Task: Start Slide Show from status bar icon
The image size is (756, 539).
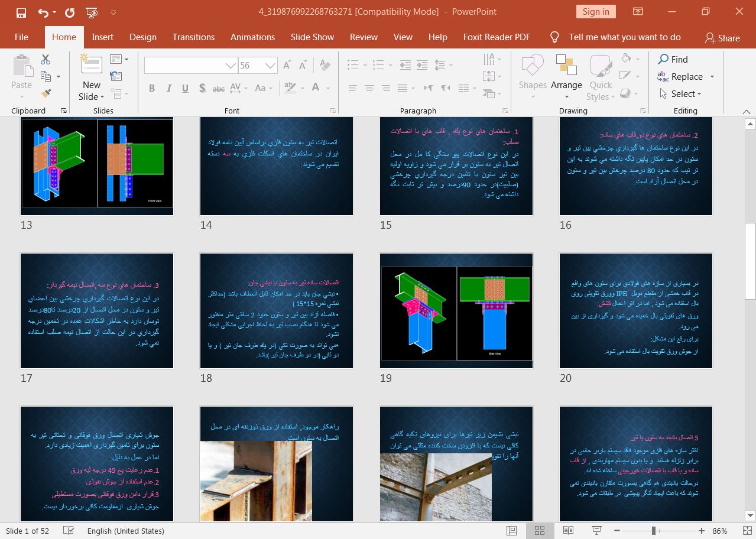Action: [597, 531]
